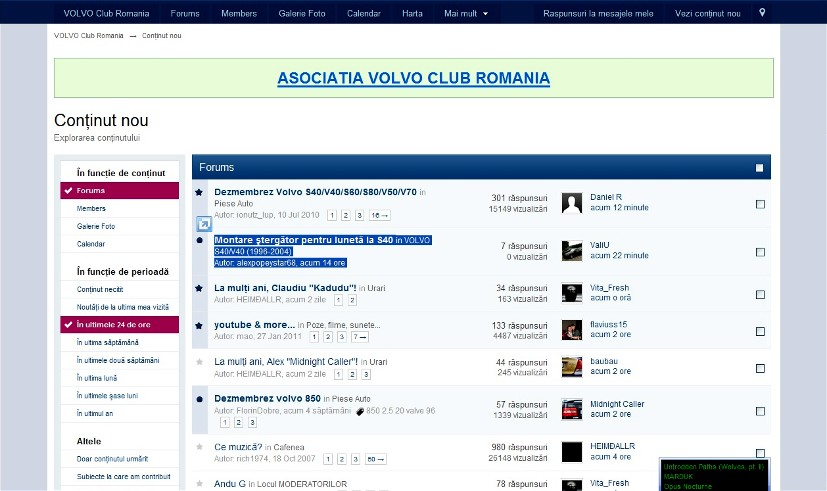Viewport: 827px width, 491px height.
Task: Click the location pin icon in top navigation
Action: [x=762, y=13]
